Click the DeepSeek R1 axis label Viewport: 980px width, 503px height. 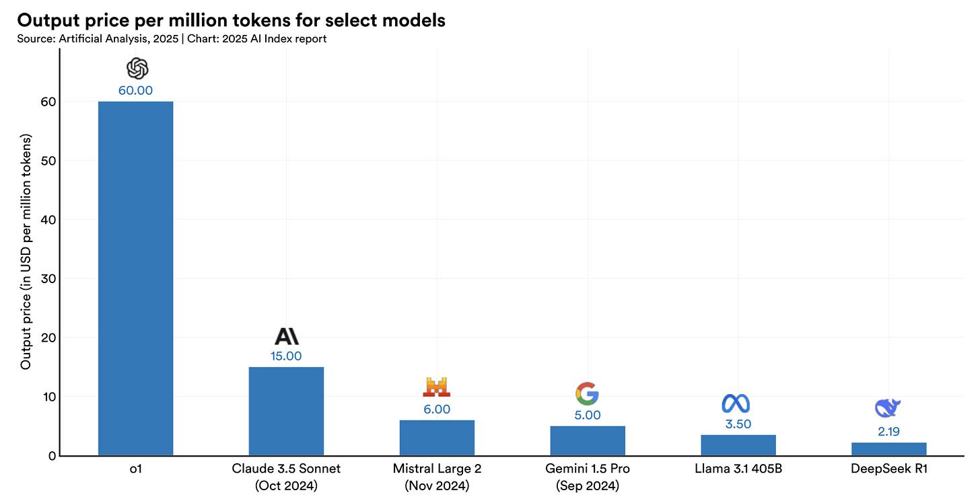889,469
